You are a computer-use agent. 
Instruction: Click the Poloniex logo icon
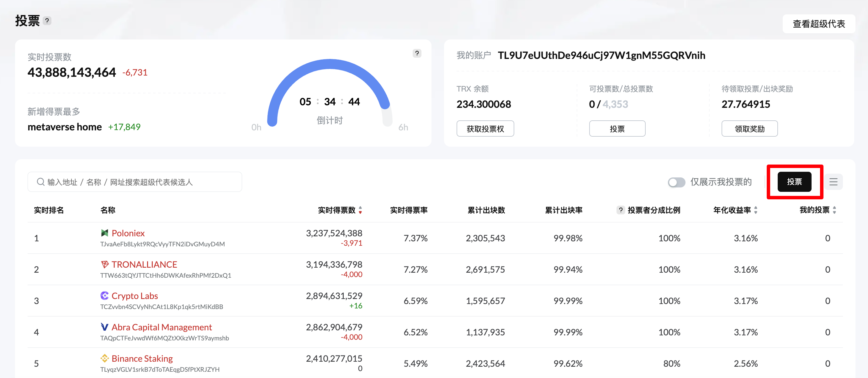point(104,233)
